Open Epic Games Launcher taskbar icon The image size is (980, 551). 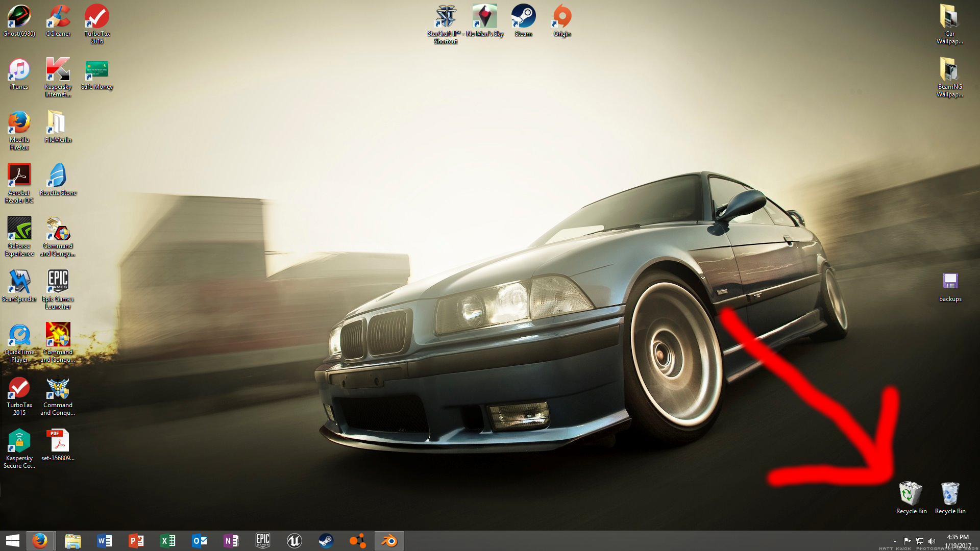point(263,541)
